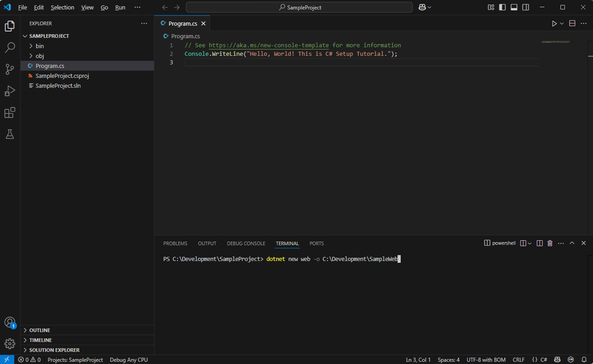Open the Testing flask icon
This screenshot has width=593, height=364.
tap(10, 134)
